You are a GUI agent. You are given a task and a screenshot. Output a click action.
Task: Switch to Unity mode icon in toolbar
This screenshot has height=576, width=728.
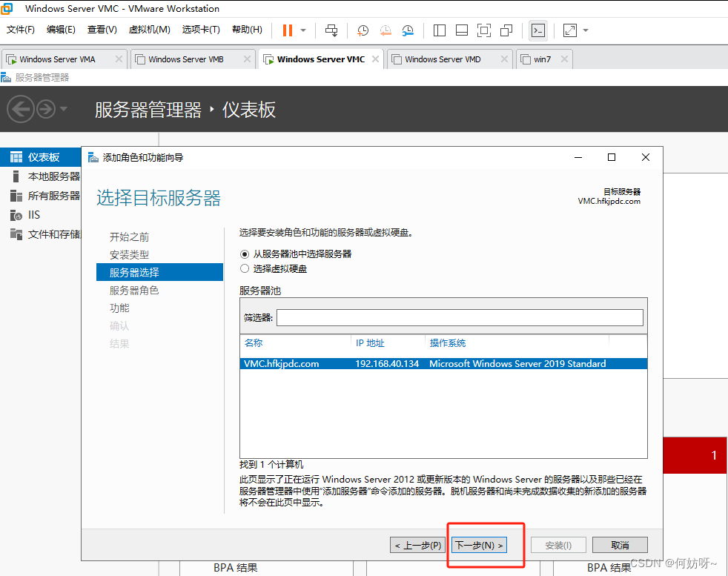506,30
